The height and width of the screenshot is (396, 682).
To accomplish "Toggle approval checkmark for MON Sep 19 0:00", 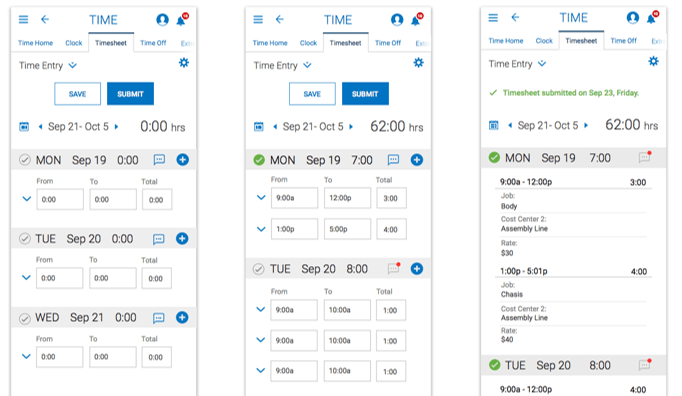I will [25, 160].
